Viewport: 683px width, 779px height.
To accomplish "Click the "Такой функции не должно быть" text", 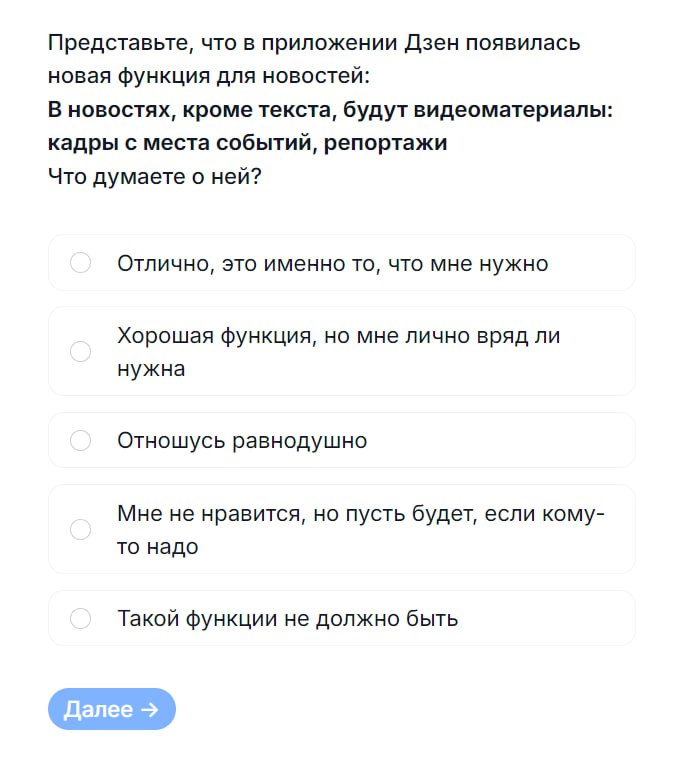I will coord(287,619).
